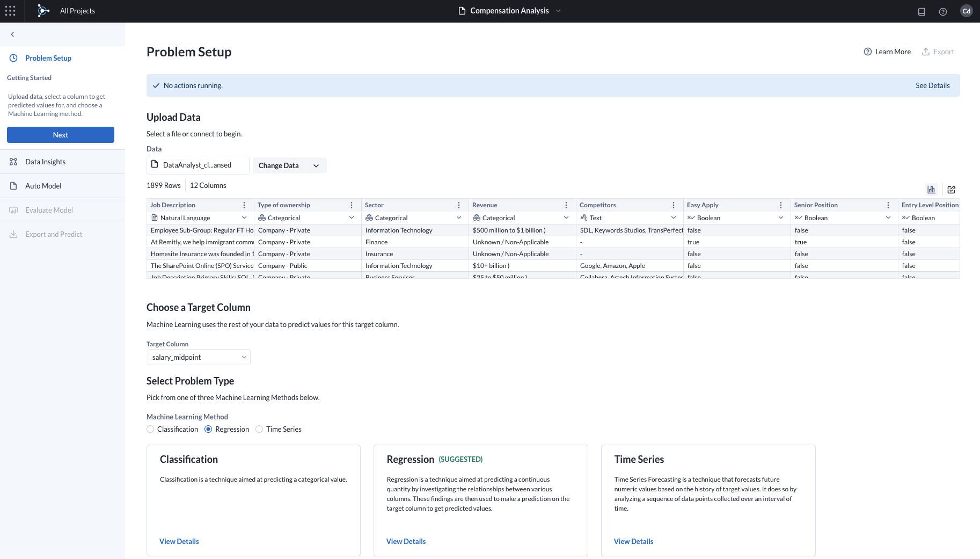Select the Time Series radio button
This screenshot has width=980, height=559.
pos(259,429)
